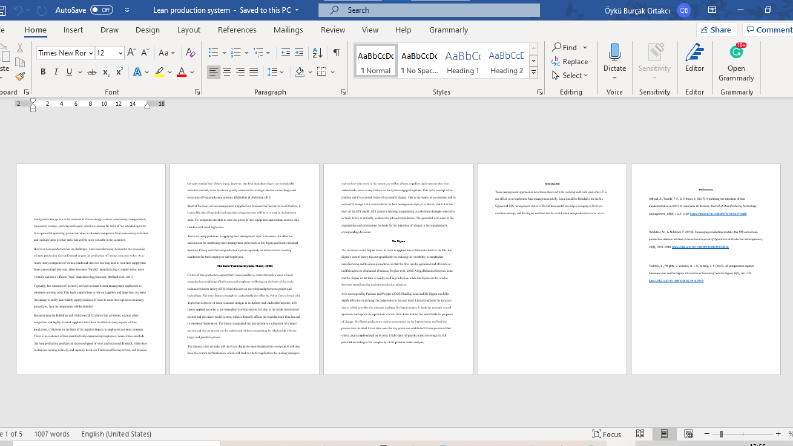Click Decrease Font Size icon
This screenshot has height=446, width=793.
point(145,53)
